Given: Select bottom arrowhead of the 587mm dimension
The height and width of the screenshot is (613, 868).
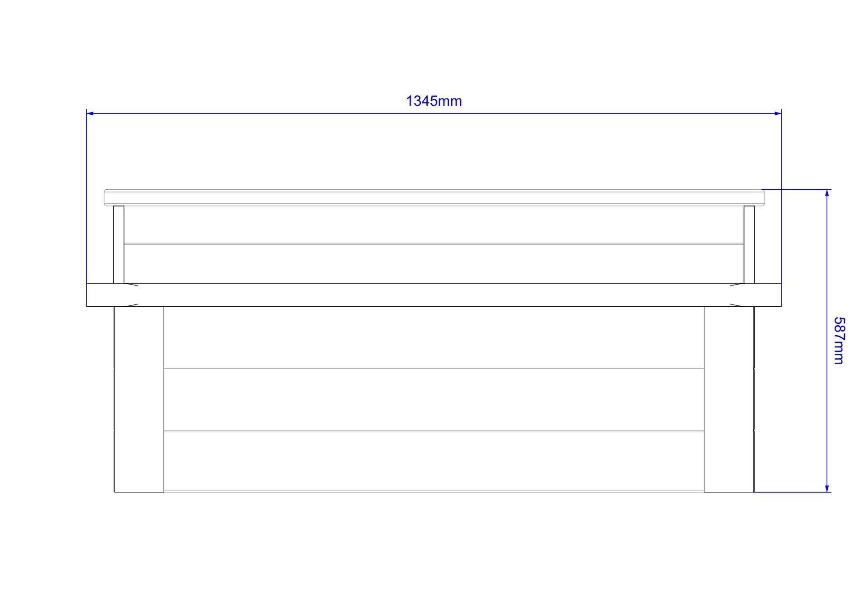Looking at the screenshot, I should pos(827,488).
